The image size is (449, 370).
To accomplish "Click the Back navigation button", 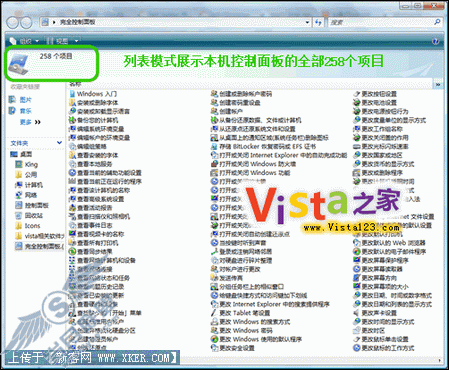I will coord(13,22).
